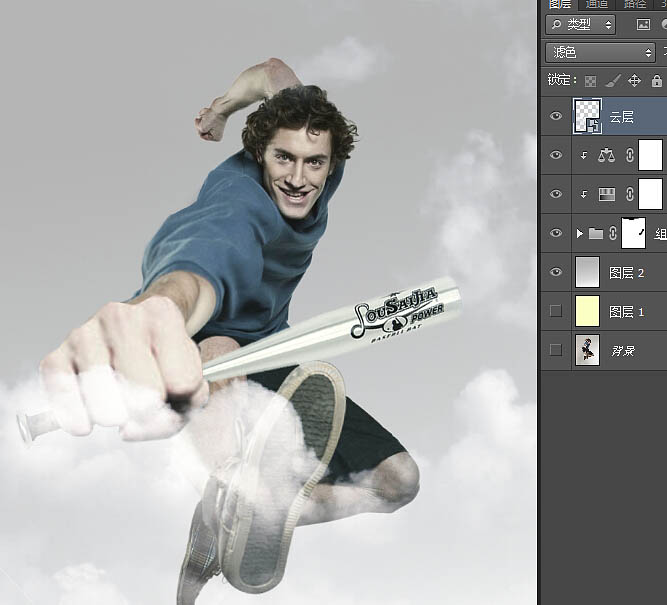Hide the gradient map adjustment layer
Screen dimensions: 667x605
(x=556, y=194)
